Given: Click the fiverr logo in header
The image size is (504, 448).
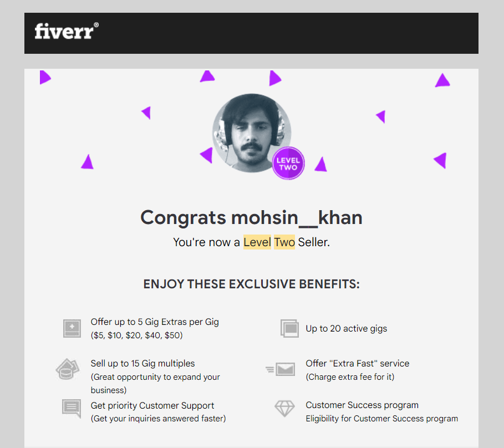Looking at the screenshot, I should point(67,31).
